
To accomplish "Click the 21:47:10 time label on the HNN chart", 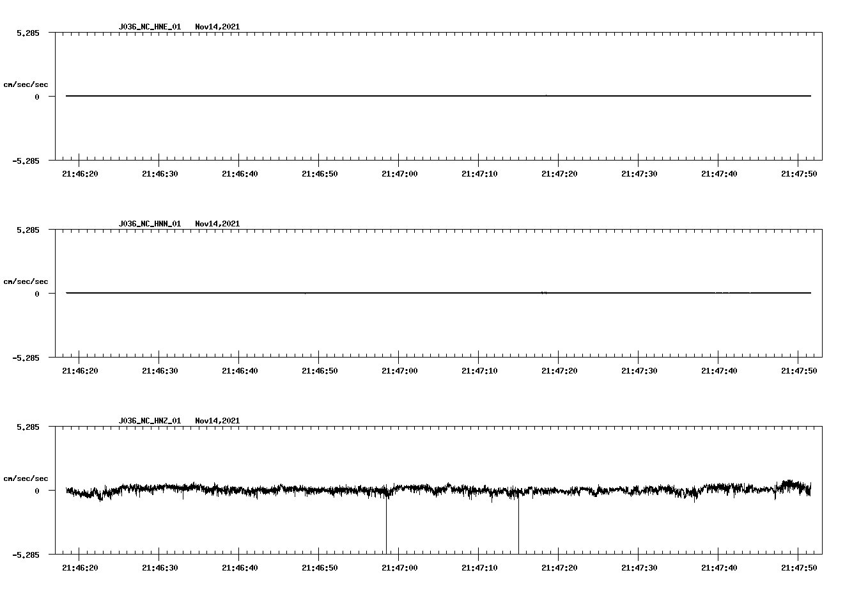I will pyautogui.click(x=479, y=371).
